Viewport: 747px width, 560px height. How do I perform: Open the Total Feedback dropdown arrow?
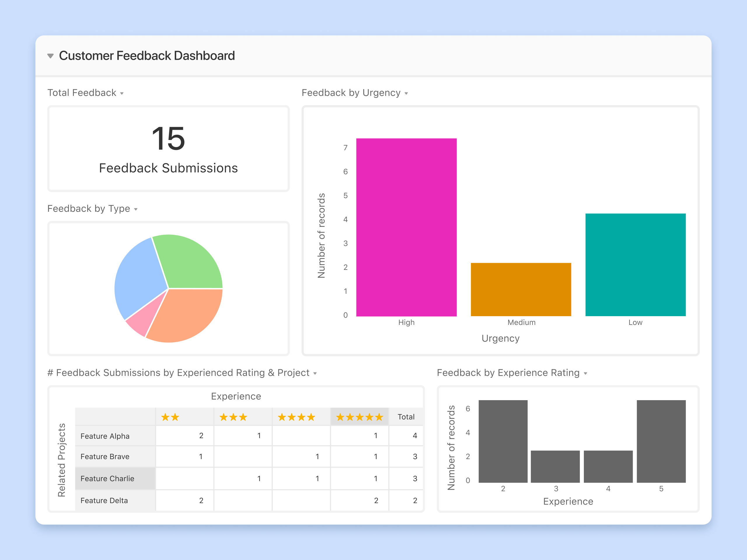coord(122,94)
